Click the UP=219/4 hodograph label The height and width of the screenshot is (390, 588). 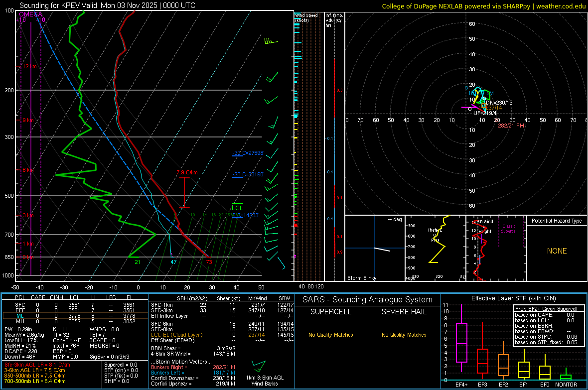[x=485, y=113]
